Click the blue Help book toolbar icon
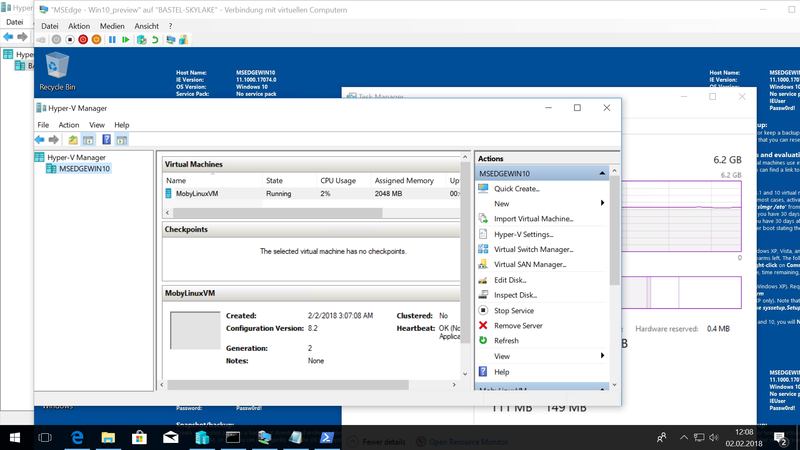Viewport: 800px width, 450px height. pos(106,139)
